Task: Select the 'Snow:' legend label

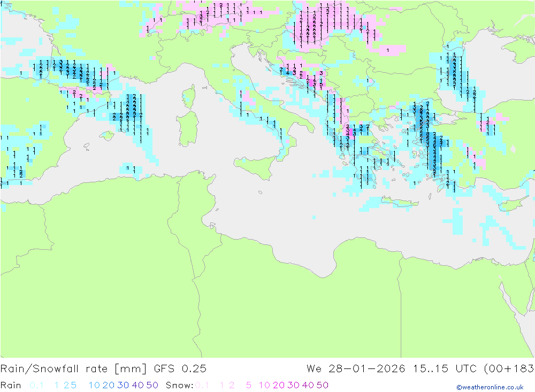Action: [179, 385]
